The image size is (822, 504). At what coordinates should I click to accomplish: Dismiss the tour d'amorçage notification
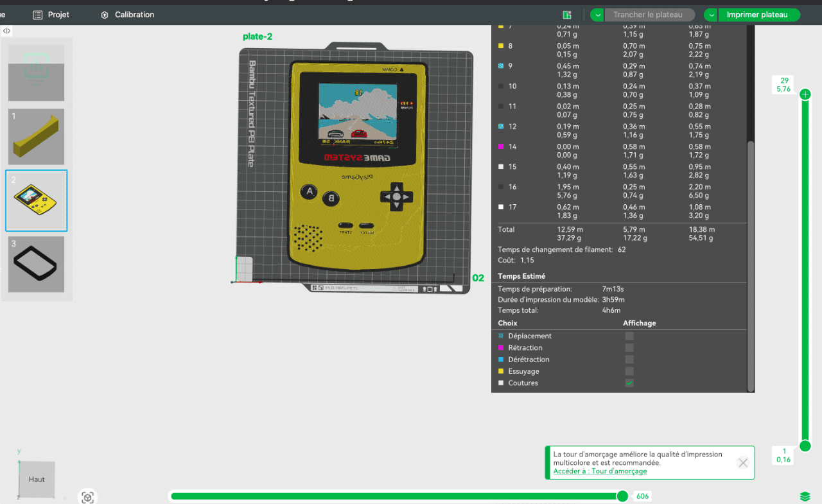click(x=742, y=463)
